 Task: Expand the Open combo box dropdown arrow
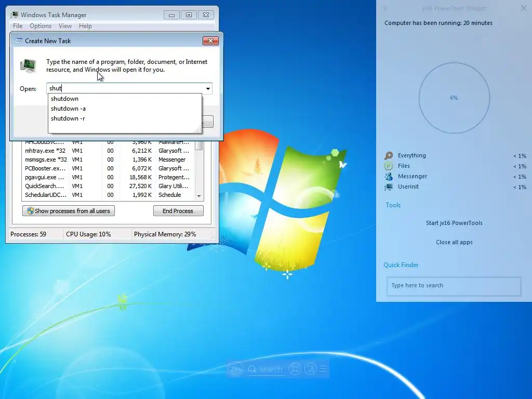pyautogui.click(x=208, y=88)
